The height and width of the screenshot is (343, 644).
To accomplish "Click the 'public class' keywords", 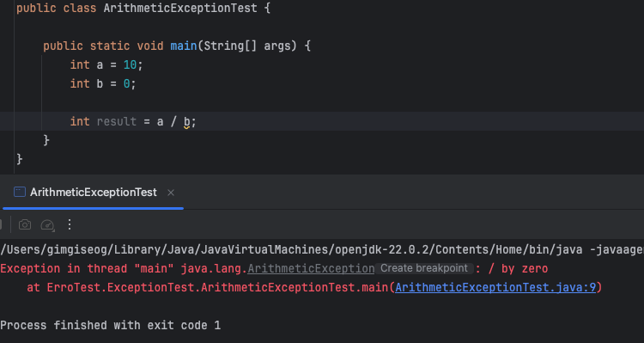I will coord(57,8).
